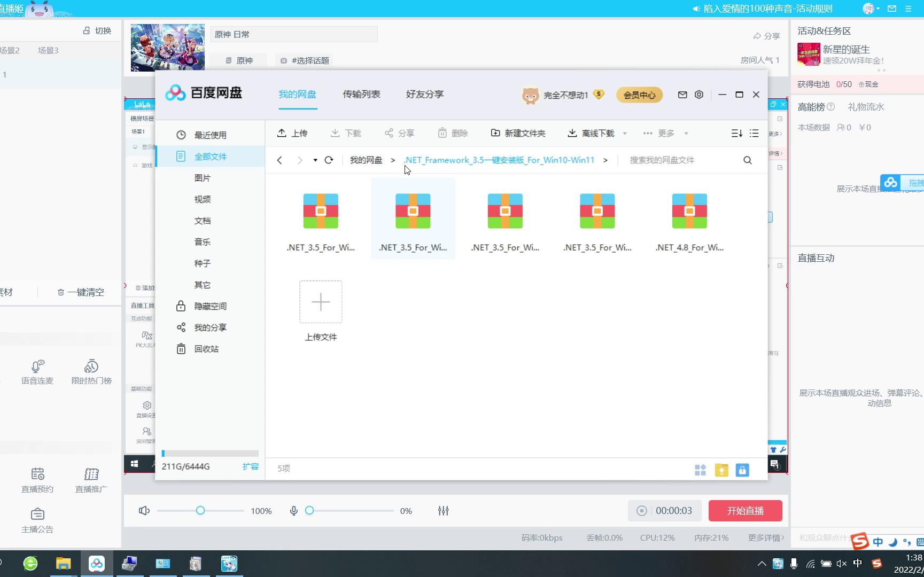Select 视频 category in sidebar

tap(203, 199)
